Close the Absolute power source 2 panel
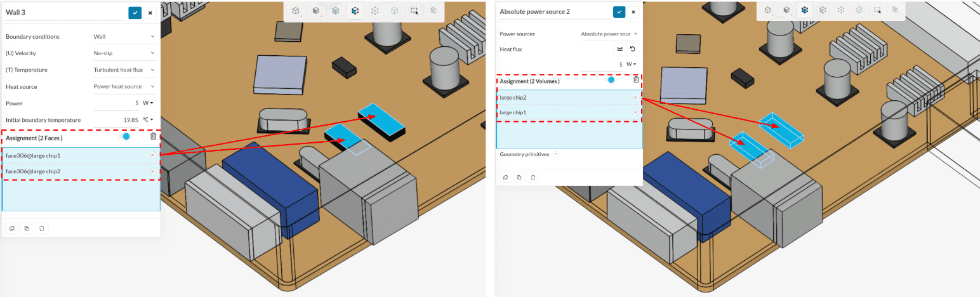This screenshot has width=980, height=297. click(633, 12)
